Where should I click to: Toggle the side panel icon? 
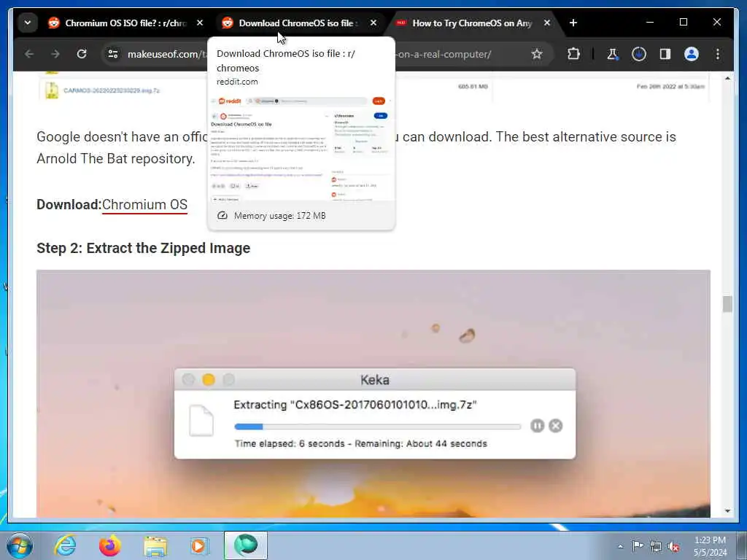[x=665, y=54]
